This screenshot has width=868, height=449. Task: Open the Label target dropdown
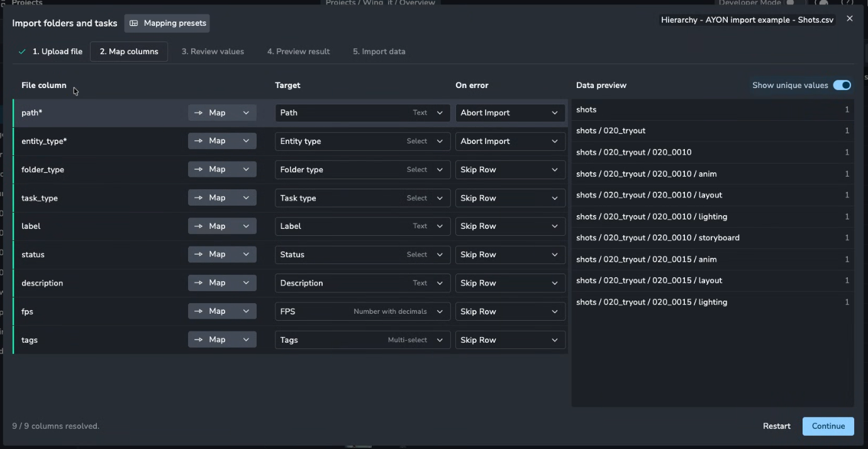362,226
